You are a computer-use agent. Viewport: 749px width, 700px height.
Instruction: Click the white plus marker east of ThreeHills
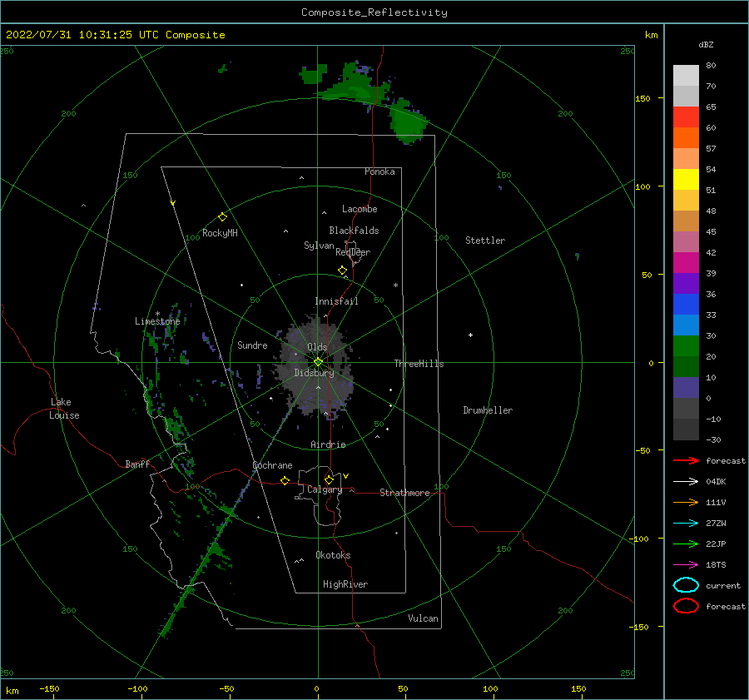(x=470, y=335)
